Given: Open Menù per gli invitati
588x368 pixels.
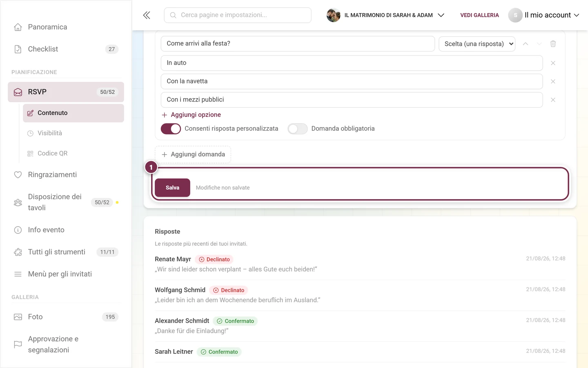Looking at the screenshot, I should pos(66,274).
